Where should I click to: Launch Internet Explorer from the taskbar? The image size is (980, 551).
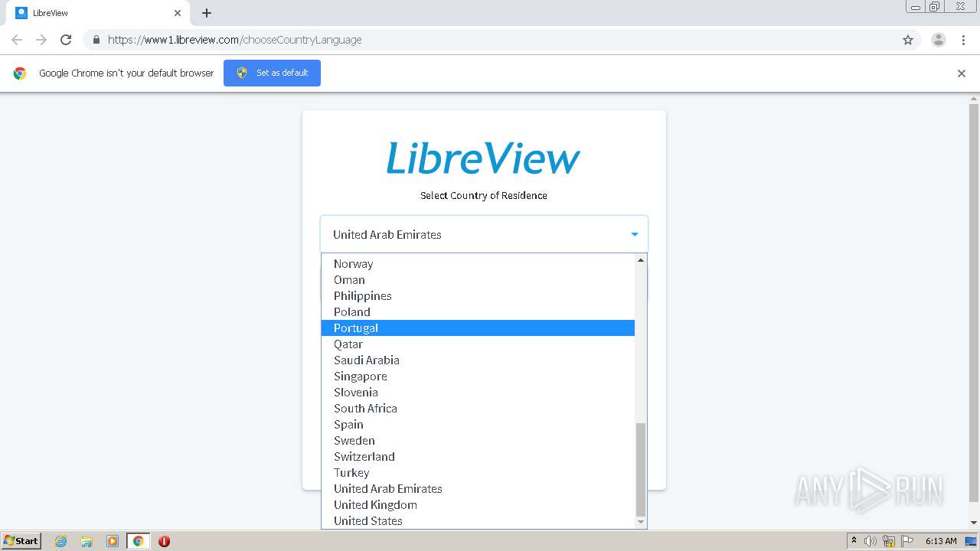60,541
